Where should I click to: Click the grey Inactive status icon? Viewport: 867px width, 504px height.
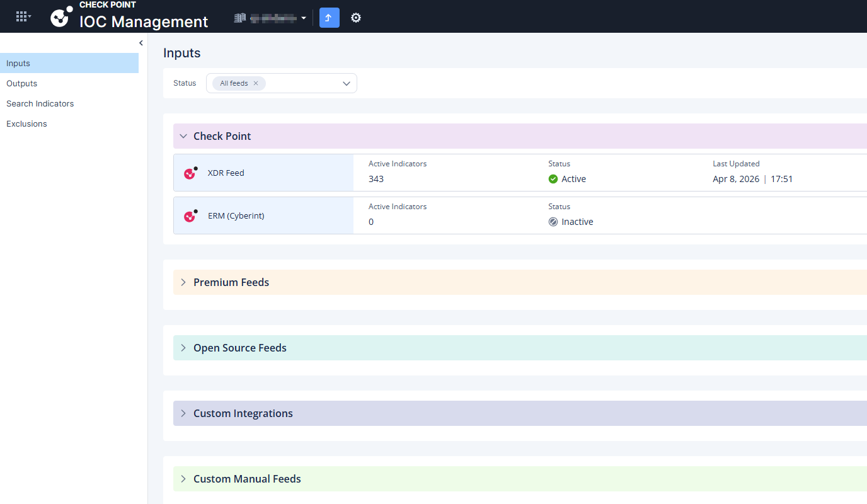tap(553, 222)
